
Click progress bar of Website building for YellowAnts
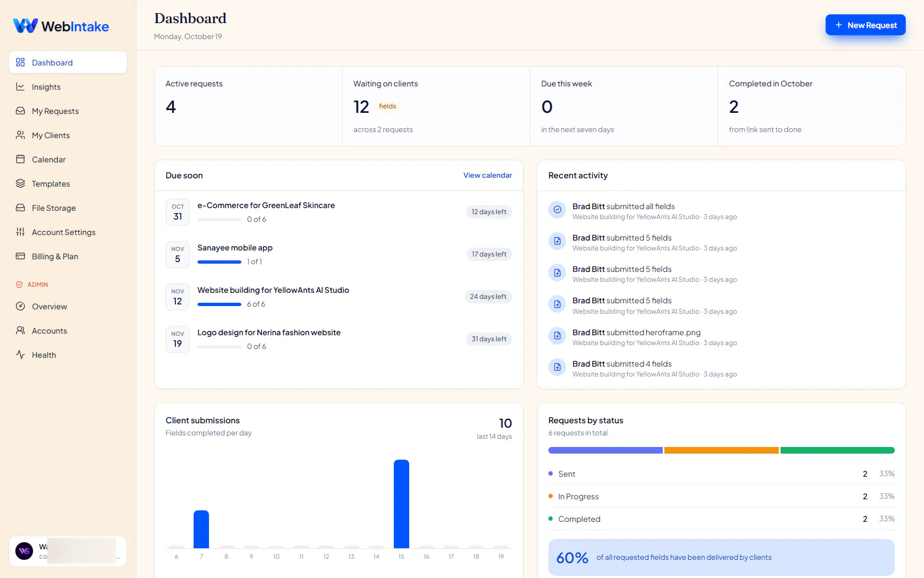click(x=219, y=304)
